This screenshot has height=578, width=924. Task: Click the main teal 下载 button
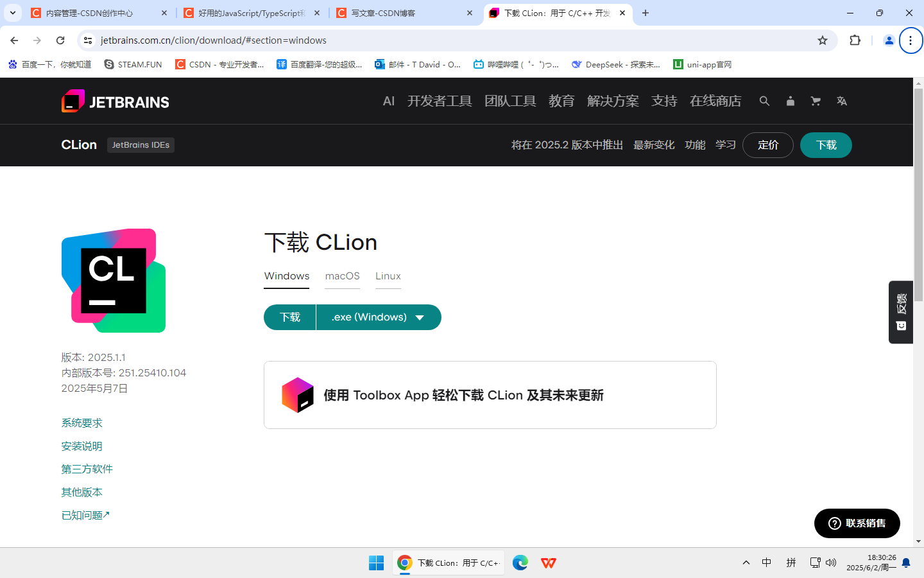pyautogui.click(x=290, y=317)
